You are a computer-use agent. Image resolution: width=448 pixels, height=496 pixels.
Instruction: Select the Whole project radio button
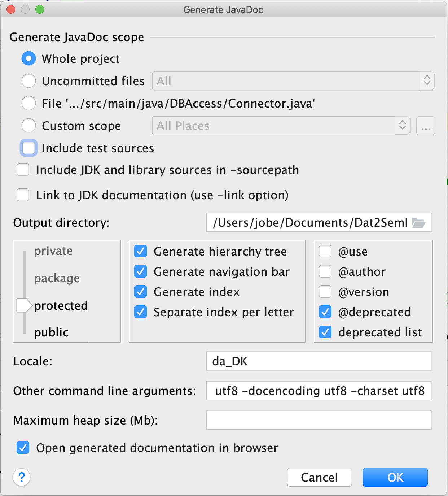pos(29,58)
